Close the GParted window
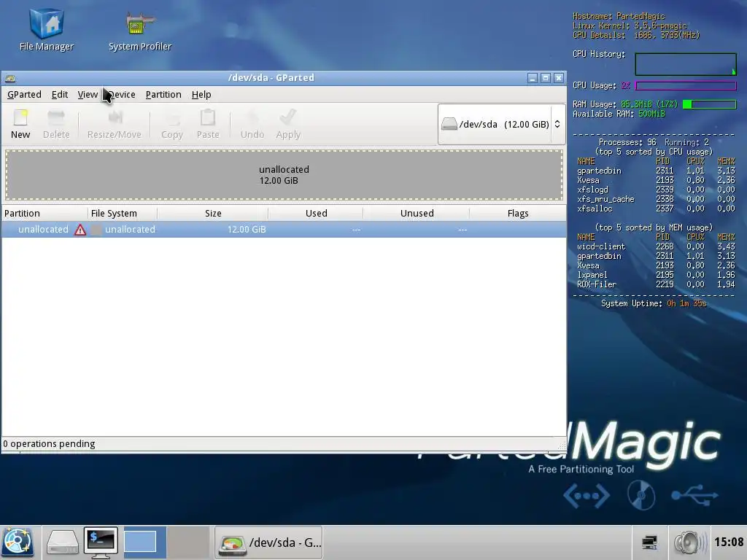This screenshot has width=747, height=560. tap(558, 78)
